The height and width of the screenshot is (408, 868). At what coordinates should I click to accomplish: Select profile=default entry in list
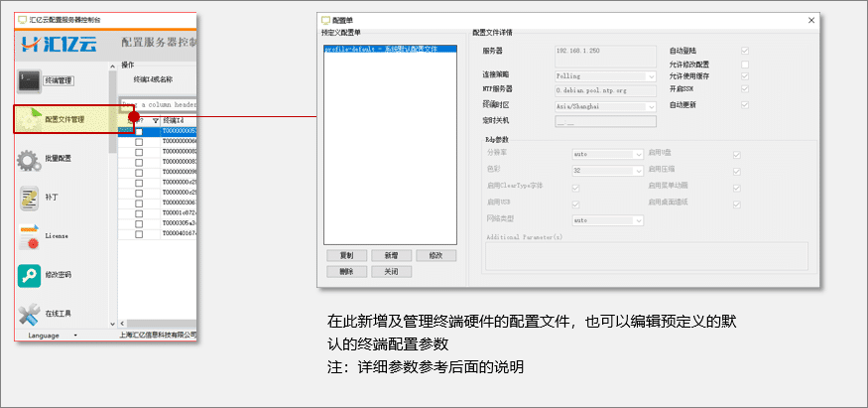coord(388,48)
